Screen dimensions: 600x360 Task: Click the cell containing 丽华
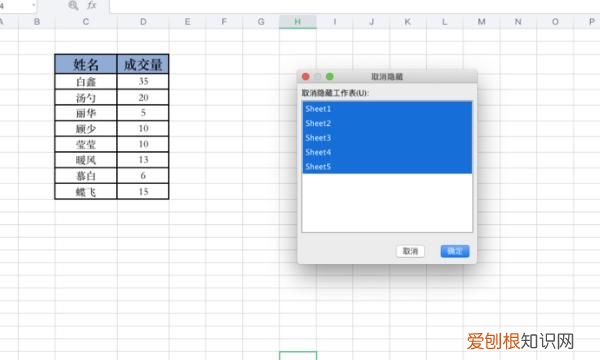(x=86, y=113)
